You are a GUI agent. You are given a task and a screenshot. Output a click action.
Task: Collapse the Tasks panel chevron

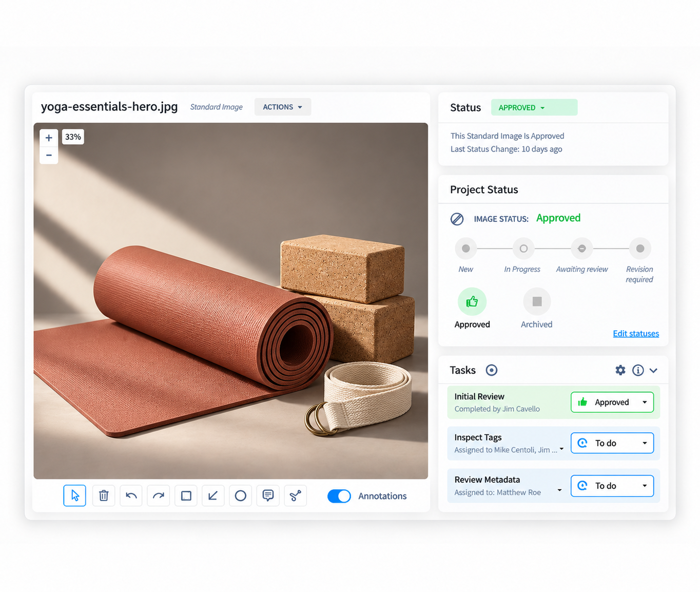pos(653,370)
